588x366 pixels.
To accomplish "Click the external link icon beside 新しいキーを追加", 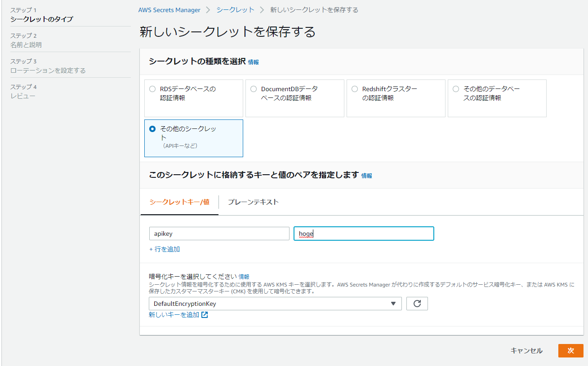I will (x=205, y=315).
